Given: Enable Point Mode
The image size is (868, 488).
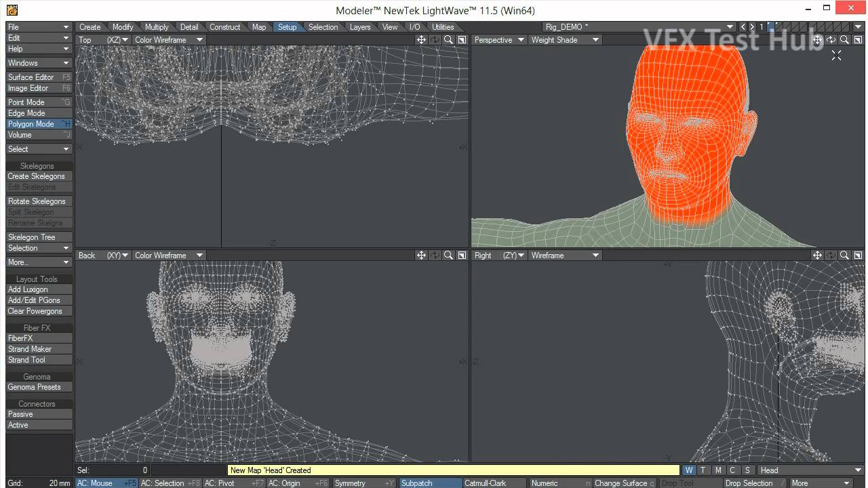Looking at the screenshot, I should (39, 102).
